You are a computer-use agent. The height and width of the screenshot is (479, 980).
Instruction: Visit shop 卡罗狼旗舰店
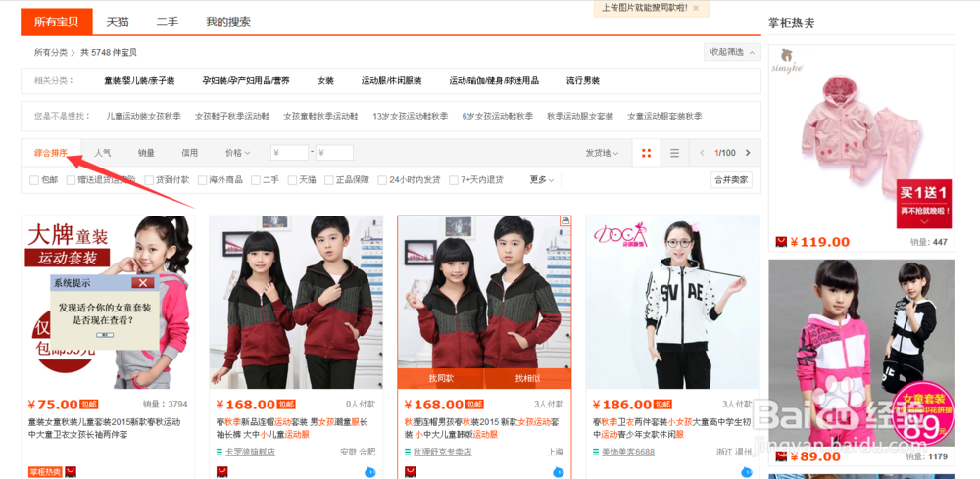click(251, 453)
